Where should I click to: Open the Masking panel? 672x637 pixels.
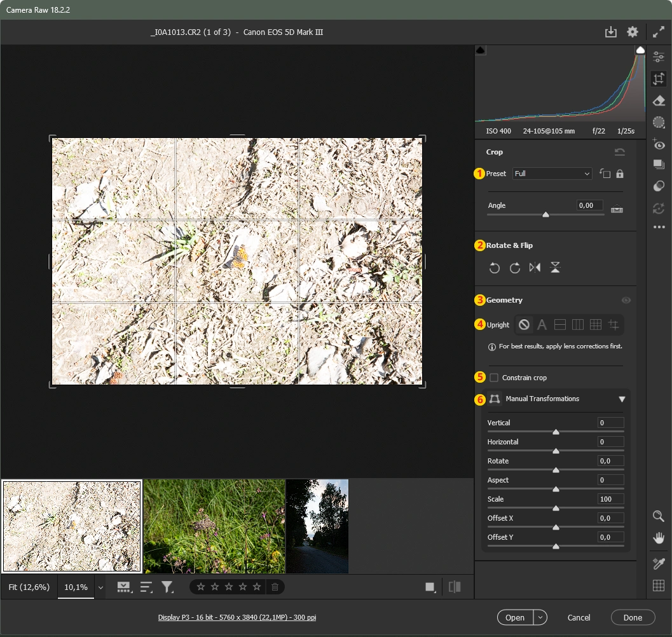[659, 122]
